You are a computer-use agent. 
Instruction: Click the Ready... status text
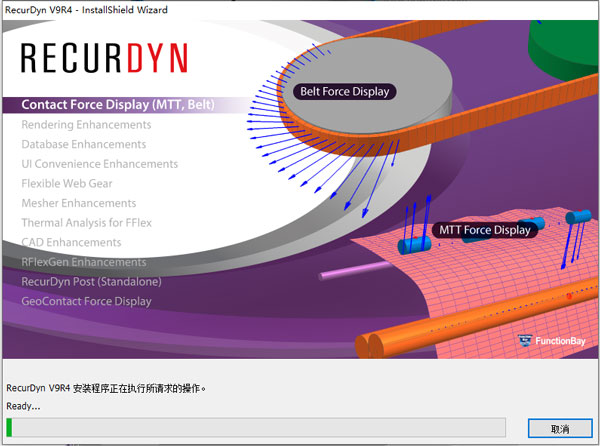pyautogui.click(x=23, y=406)
